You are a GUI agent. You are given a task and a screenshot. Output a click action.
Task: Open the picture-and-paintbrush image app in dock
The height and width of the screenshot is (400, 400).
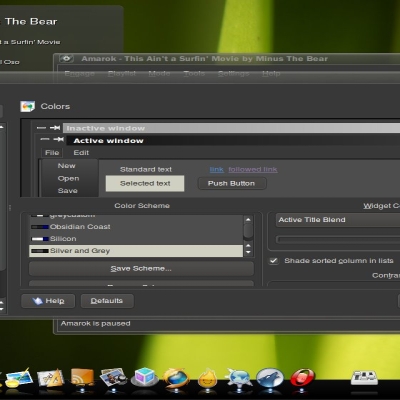click(x=19, y=379)
